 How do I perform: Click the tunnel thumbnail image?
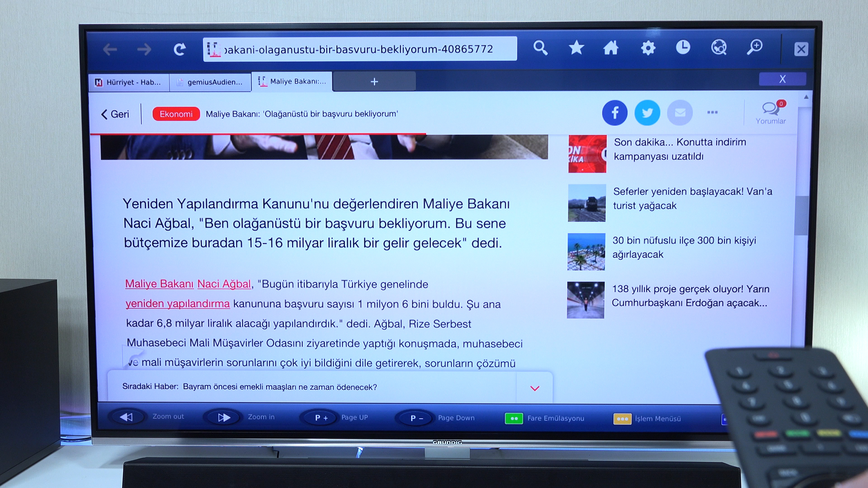[x=585, y=300]
